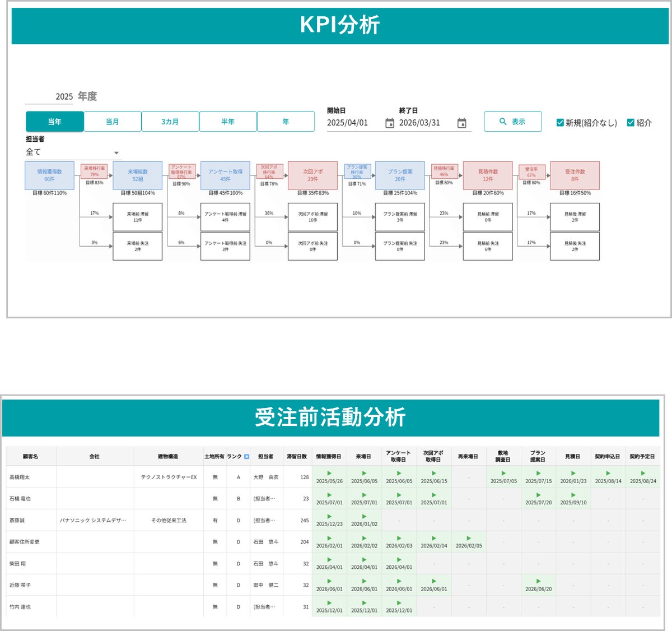Click the その他従来工法 cell
This screenshot has height=631, width=672.
[169, 521]
